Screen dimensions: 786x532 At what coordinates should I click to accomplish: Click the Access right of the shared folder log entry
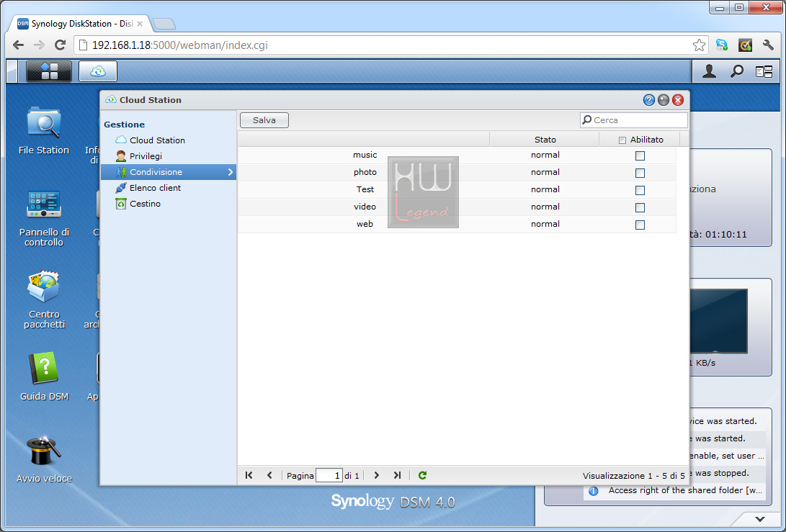(x=675, y=490)
